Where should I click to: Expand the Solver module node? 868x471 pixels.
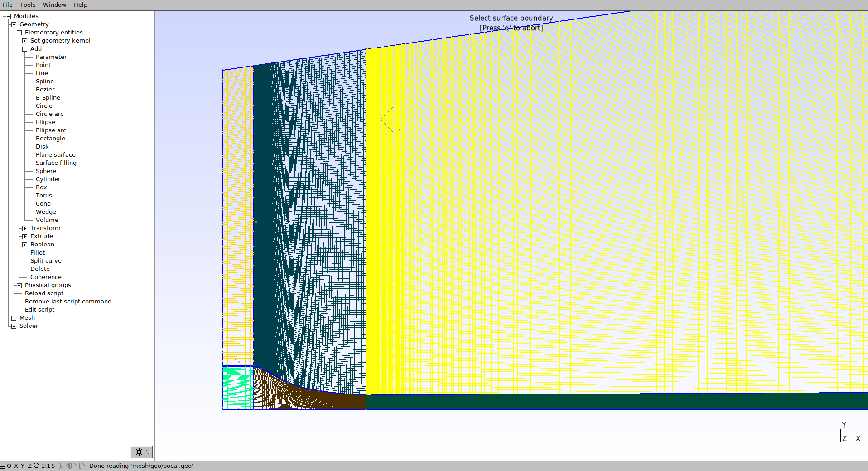click(x=14, y=326)
